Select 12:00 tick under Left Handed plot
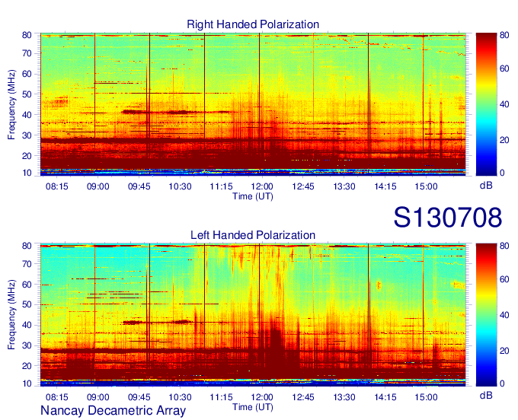 262,397
